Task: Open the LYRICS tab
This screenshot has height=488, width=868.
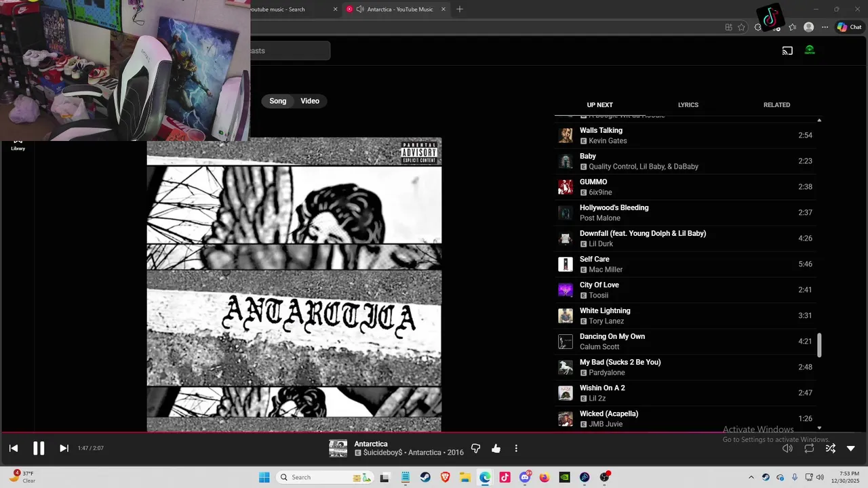Action: point(688,105)
